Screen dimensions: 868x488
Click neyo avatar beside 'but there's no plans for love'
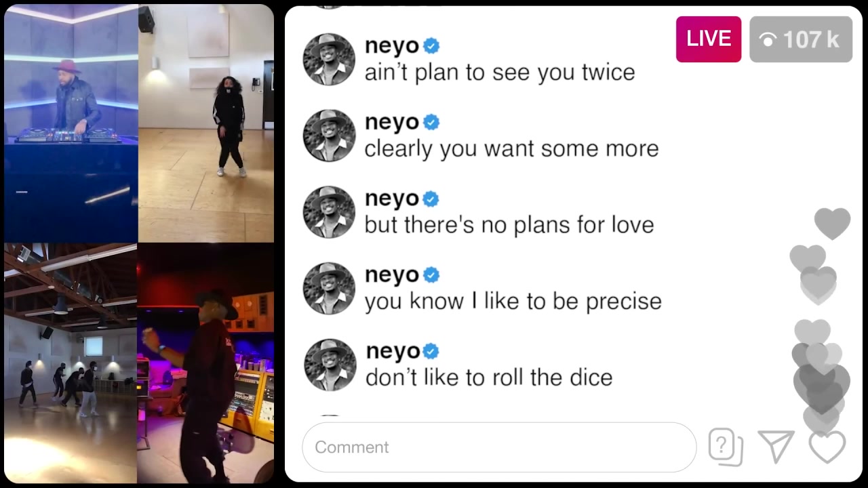pos(329,212)
